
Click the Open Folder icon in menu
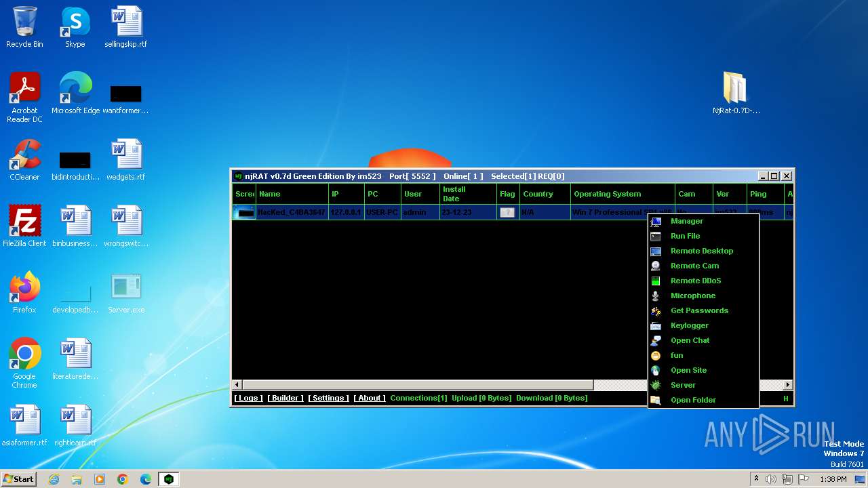click(656, 401)
